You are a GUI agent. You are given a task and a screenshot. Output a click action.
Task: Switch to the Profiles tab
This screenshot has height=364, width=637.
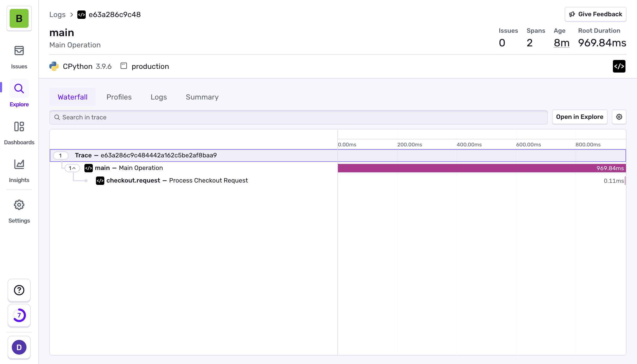click(x=119, y=97)
